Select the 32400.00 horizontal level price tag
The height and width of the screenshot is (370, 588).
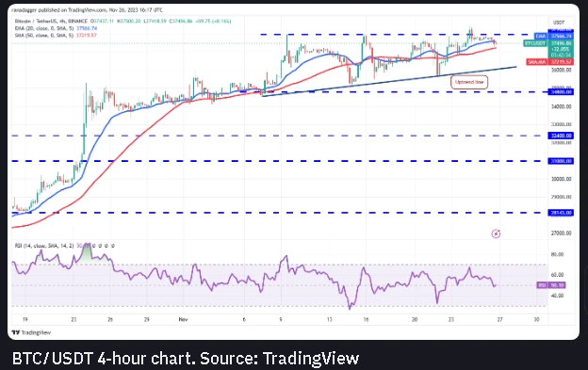point(561,136)
